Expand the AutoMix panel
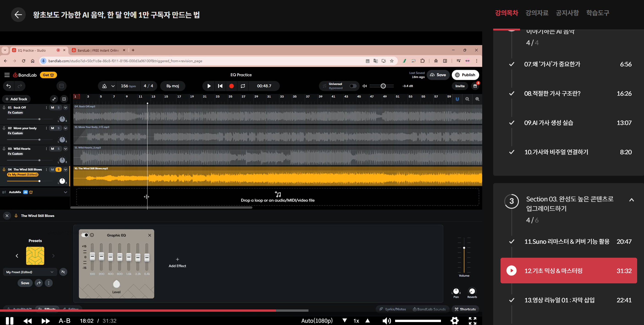The height and width of the screenshot is (325, 644). [x=66, y=192]
